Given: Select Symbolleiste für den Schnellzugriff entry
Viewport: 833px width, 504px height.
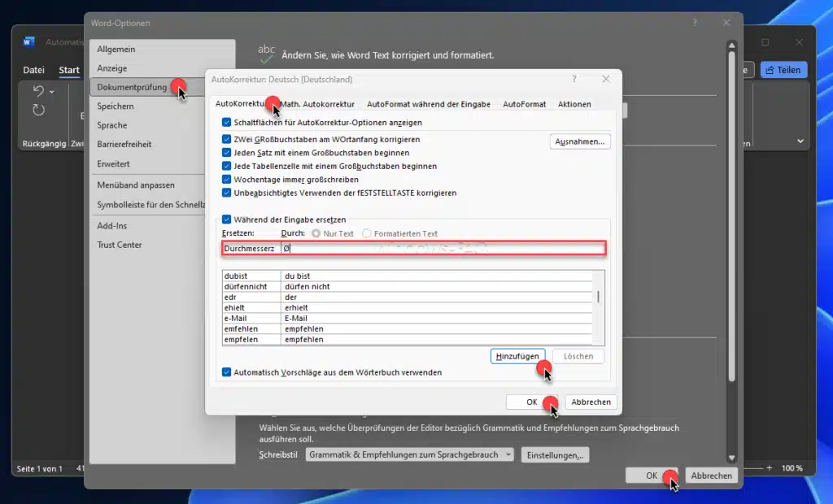Looking at the screenshot, I should point(148,205).
